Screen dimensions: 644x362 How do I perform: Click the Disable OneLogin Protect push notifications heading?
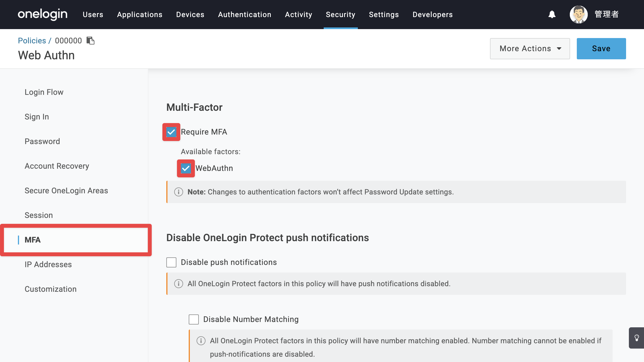pyautogui.click(x=267, y=238)
